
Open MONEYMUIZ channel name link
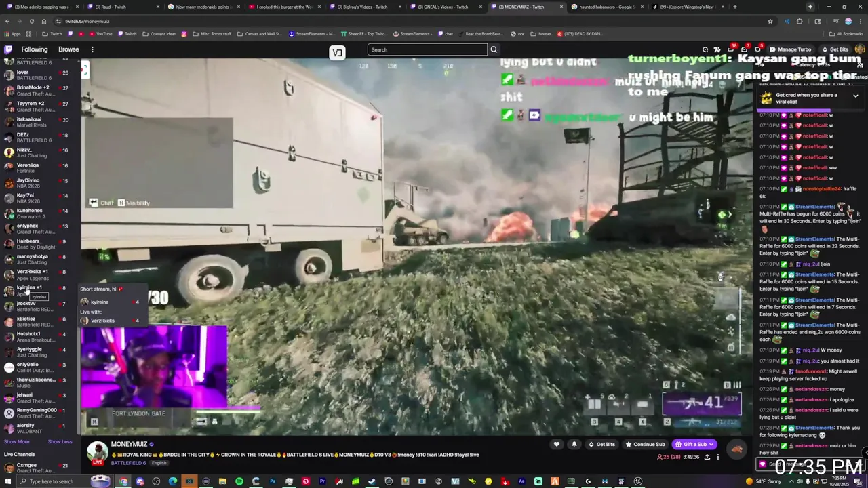click(129, 445)
